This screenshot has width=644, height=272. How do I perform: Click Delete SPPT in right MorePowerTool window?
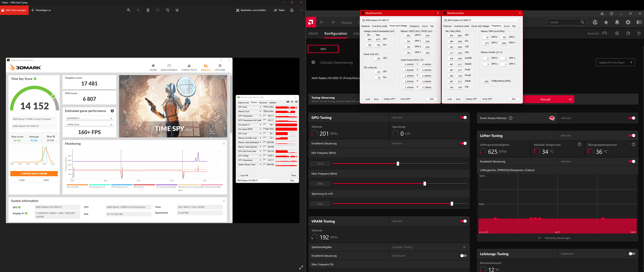pos(472,99)
